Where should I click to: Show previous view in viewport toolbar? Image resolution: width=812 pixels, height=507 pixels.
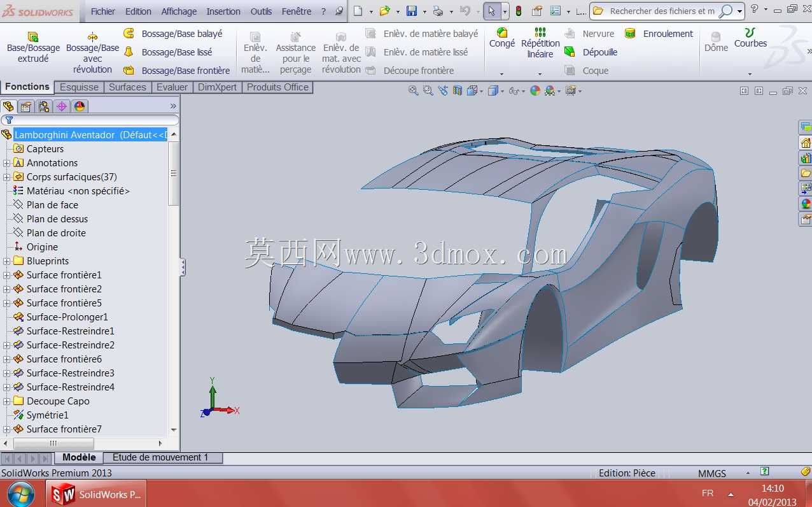[x=443, y=91]
